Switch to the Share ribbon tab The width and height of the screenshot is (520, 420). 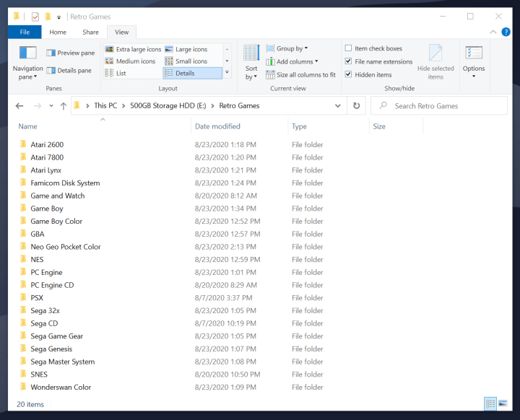tap(90, 32)
